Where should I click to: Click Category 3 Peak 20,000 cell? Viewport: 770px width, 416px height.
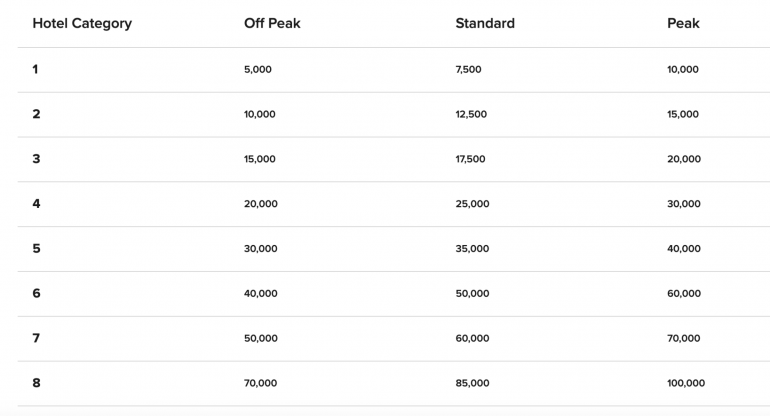coord(683,159)
